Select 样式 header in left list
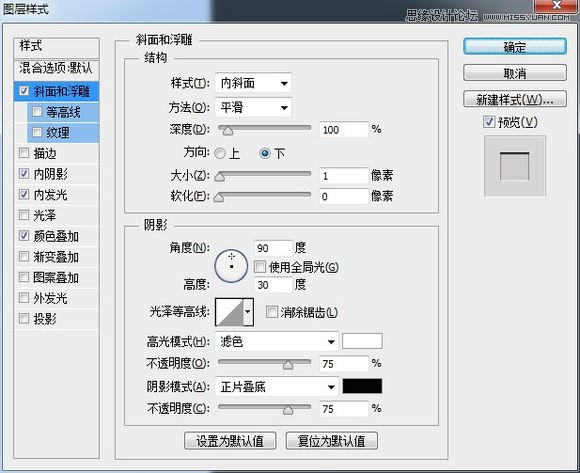The height and width of the screenshot is (473, 580). click(56, 47)
